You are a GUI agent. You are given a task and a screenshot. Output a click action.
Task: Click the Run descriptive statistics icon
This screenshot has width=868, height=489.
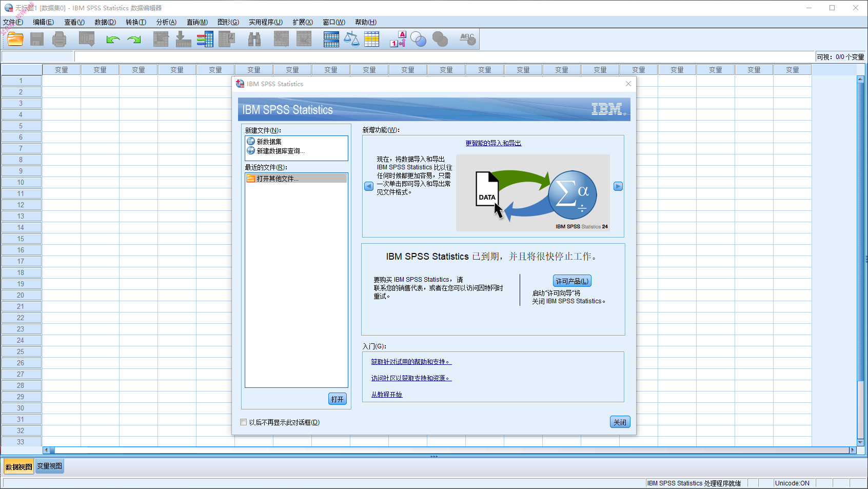click(227, 39)
